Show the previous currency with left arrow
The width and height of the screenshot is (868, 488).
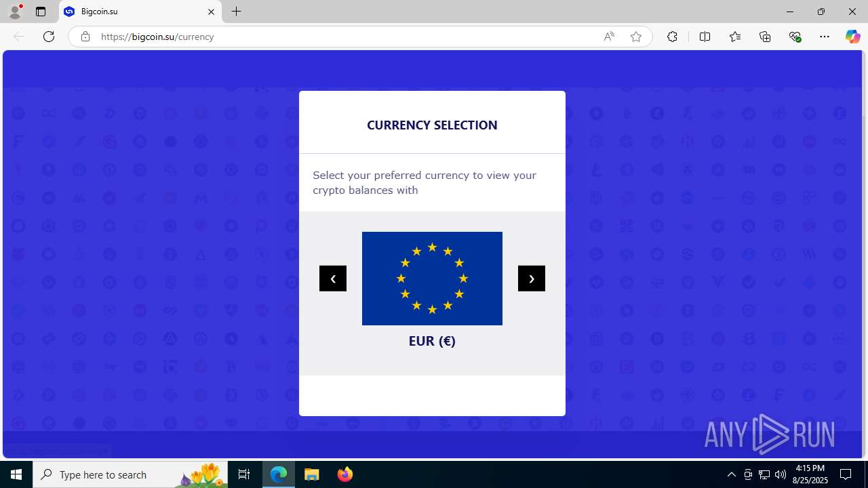point(332,279)
